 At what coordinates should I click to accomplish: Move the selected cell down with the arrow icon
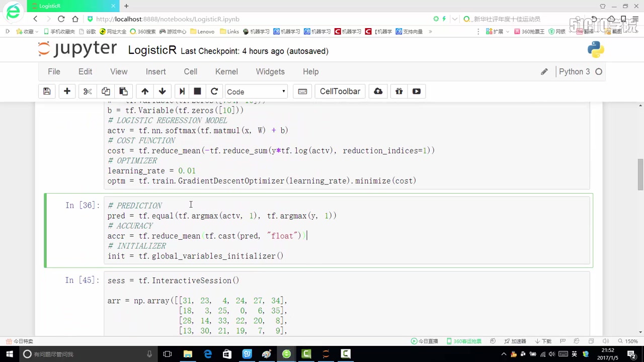click(162, 92)
